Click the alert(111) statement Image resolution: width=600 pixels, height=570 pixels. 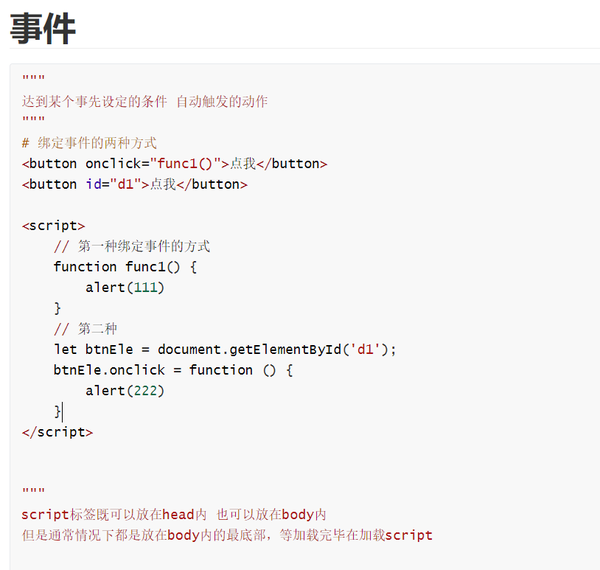[125, 287]
